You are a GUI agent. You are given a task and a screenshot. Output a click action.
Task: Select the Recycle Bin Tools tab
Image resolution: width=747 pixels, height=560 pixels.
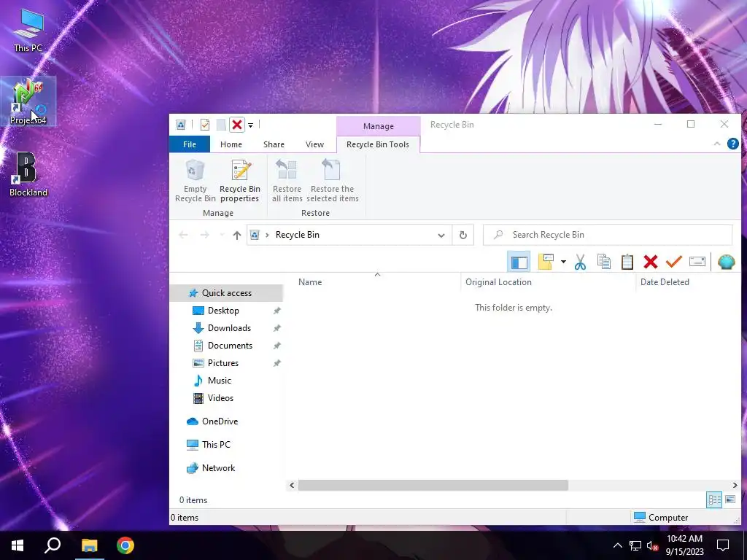[378, 144]
